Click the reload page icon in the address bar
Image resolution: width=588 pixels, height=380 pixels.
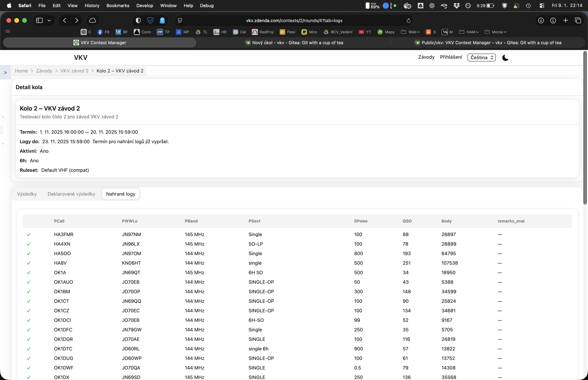[408, 20]
